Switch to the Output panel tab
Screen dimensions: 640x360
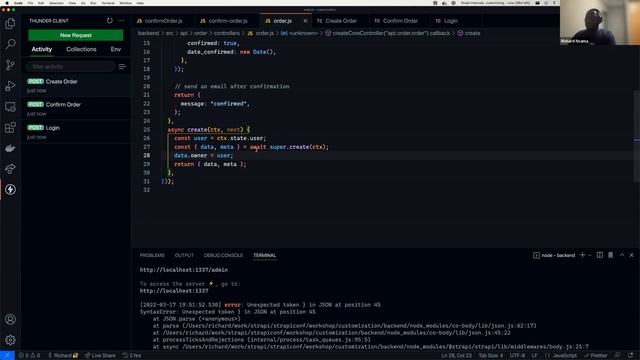coord(184,255)
